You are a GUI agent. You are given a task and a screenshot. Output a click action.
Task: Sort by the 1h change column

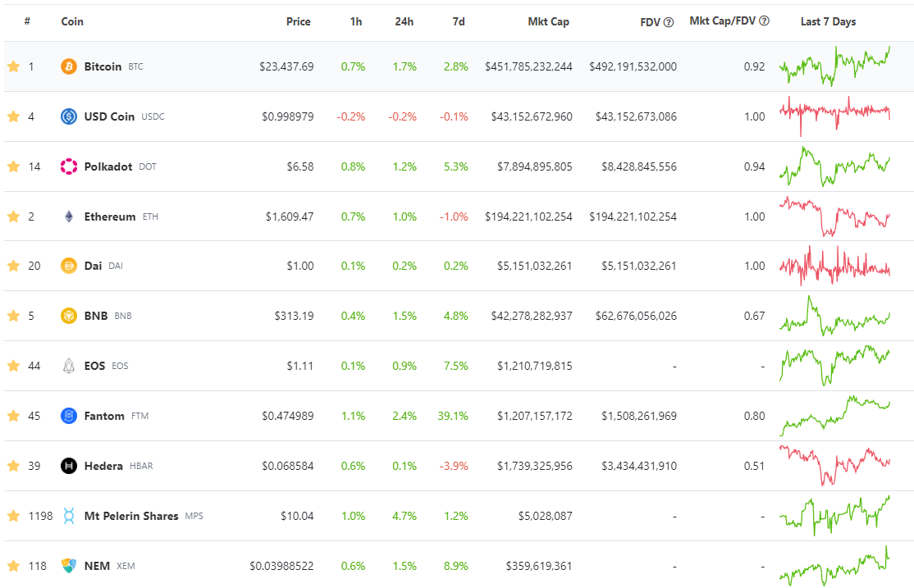click(356, 21)
